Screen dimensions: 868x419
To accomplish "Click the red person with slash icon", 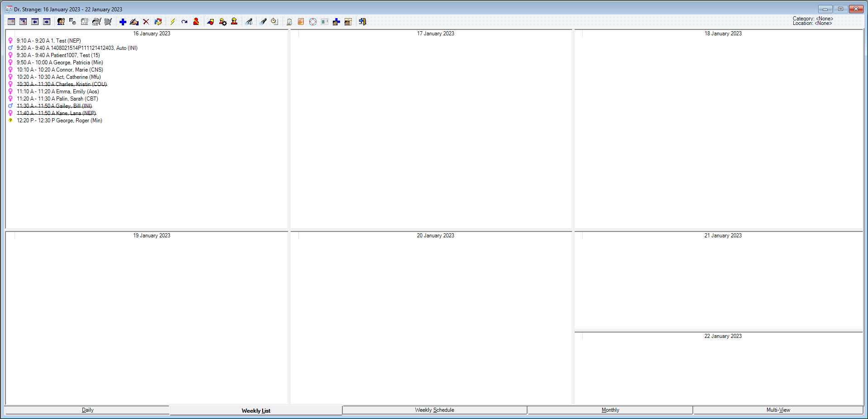I will click(x=196, y=22).
